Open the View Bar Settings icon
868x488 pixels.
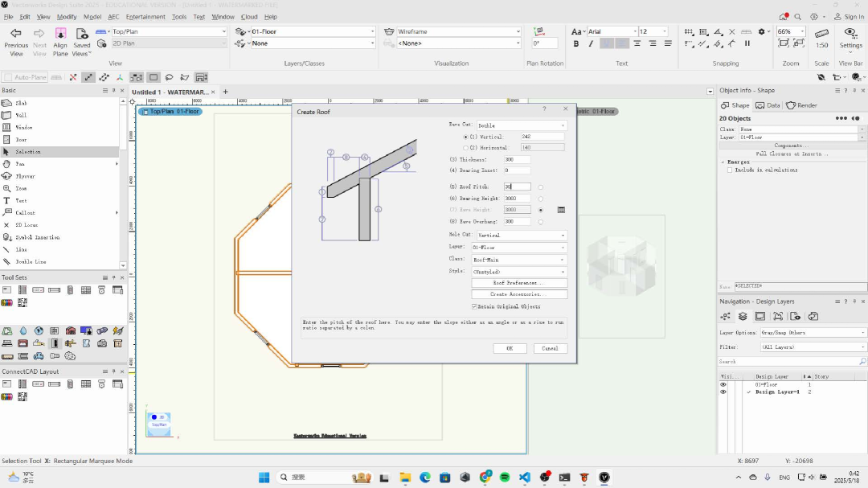(x=850, y=33)
